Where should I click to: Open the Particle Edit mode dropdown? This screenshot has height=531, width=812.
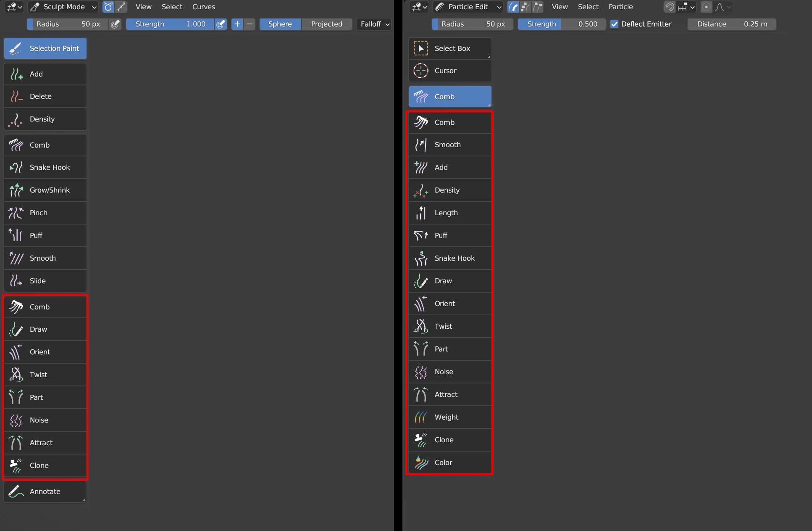[468, 7]
